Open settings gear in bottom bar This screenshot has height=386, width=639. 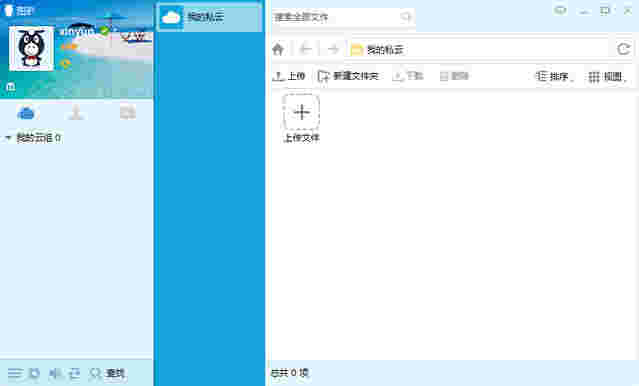point(34,373)
